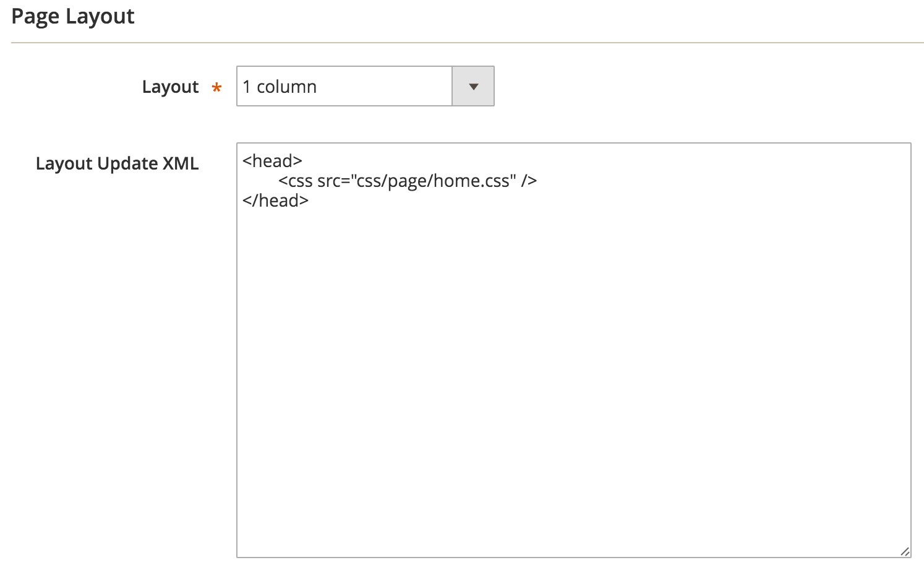Click the blank area below the XML code
This screenshot has width=924, height=573.
coord(557,371)
